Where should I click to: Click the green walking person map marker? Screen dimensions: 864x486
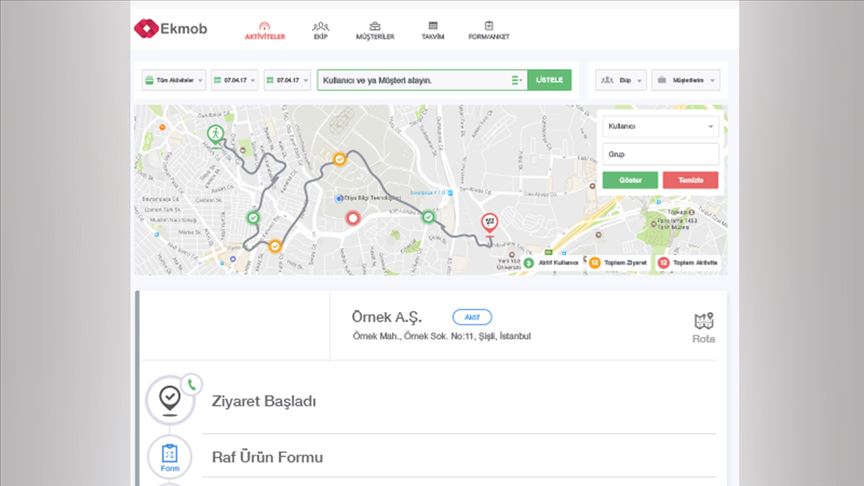pos(213,134)
